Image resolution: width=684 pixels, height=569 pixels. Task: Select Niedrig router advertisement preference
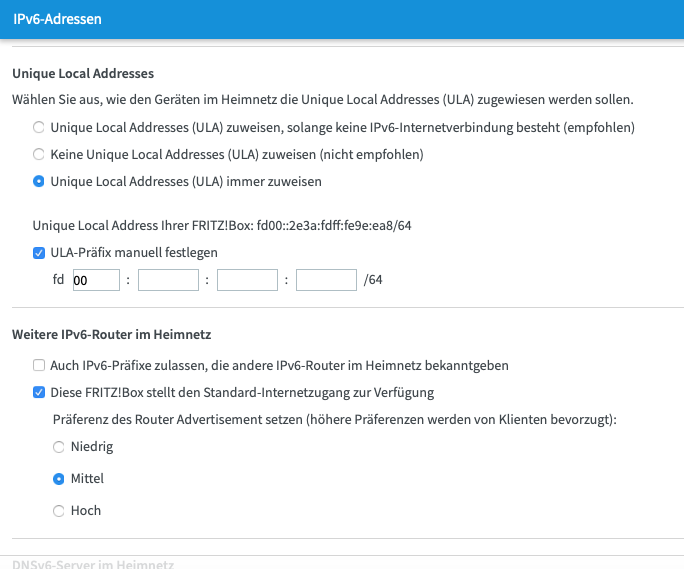[x=58, y=447]
